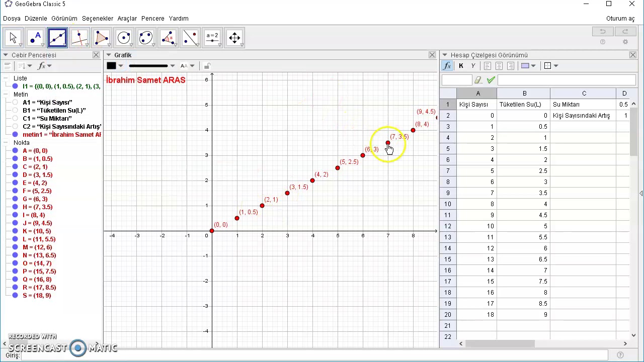The width and height of the screenshot is (644, 362).
Task: Collapse the Nokta tree group
Action: click(x=6, y=143)
